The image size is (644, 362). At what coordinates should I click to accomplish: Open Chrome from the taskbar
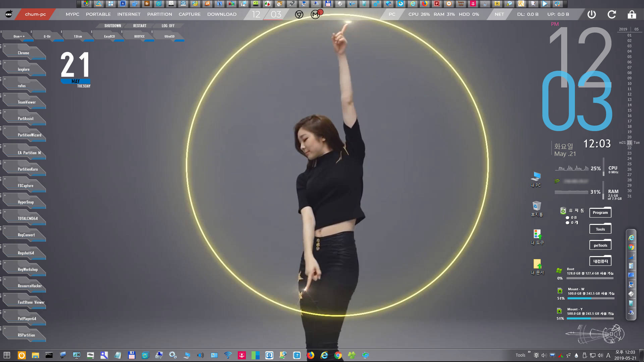pos(338,355)
